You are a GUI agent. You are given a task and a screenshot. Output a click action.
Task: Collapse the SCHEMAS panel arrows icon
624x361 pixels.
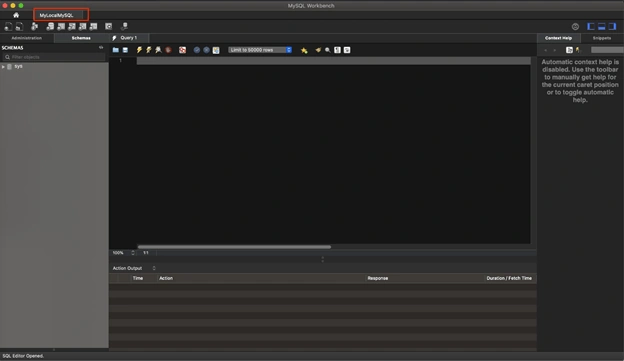pos(101,47)
